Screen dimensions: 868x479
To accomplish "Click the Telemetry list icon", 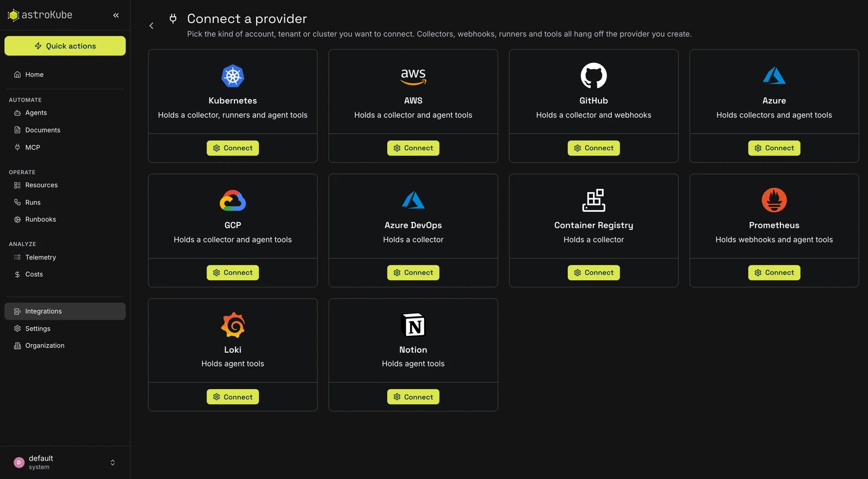I will pos(17,257).
